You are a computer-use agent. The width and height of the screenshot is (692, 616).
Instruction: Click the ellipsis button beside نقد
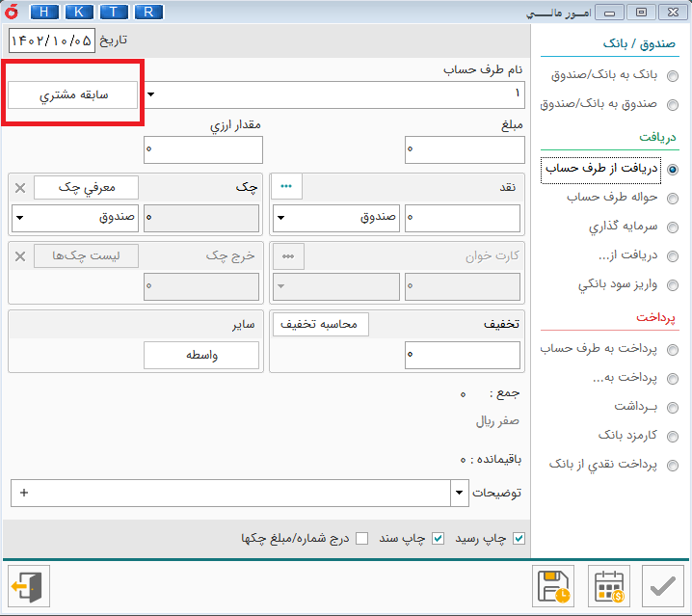[286, 188]
